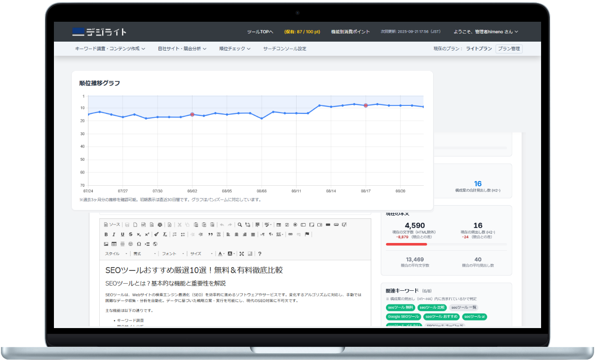
Task: Click the プラン管理 button
Action: [x=509, y=49]
